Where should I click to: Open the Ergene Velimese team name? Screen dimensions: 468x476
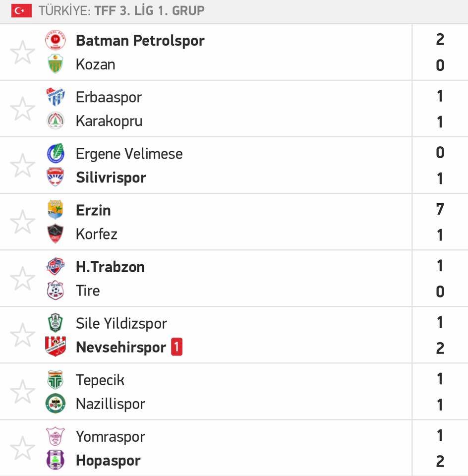click(x=129, y=154)
